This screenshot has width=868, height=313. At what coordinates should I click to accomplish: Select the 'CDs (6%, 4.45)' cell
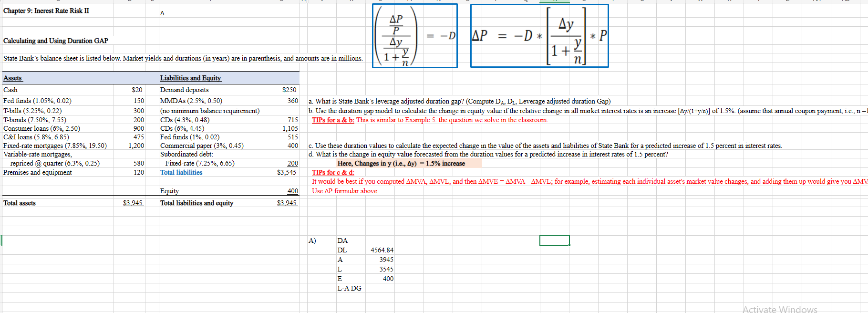tap(182, 128)
